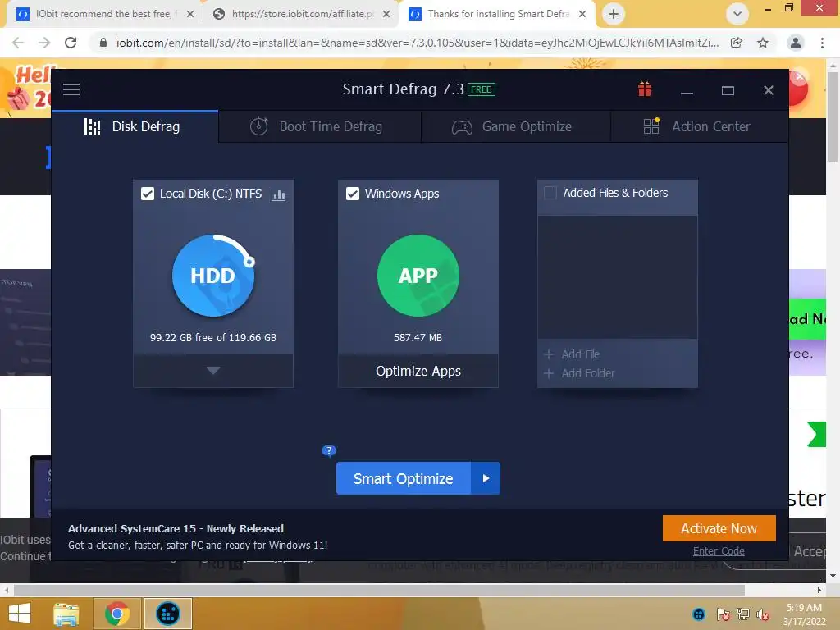Share this page from address bar
840x630 pixels.
coord(737,43)
